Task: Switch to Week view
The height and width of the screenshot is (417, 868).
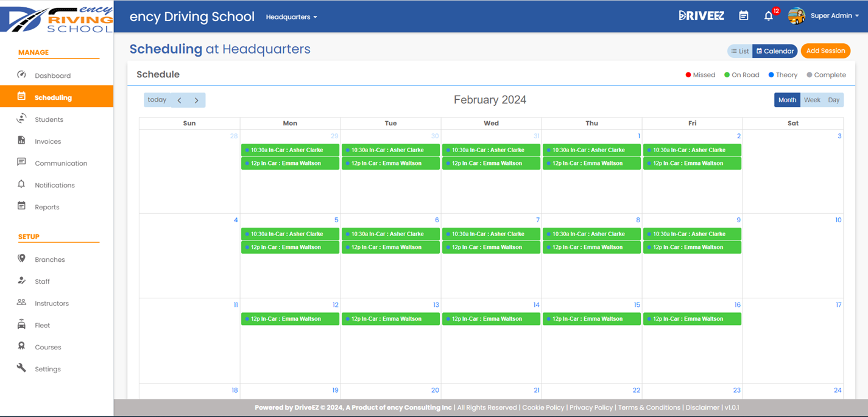Action: pos(812,99)
